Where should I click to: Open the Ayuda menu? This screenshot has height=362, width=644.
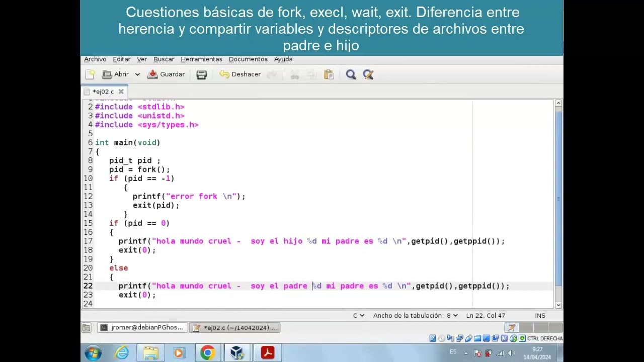tap(283, 59)
